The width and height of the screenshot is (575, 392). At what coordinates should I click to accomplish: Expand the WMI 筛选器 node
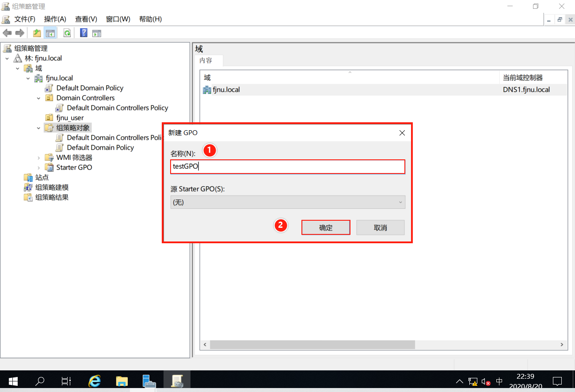(x=39, y=158)
